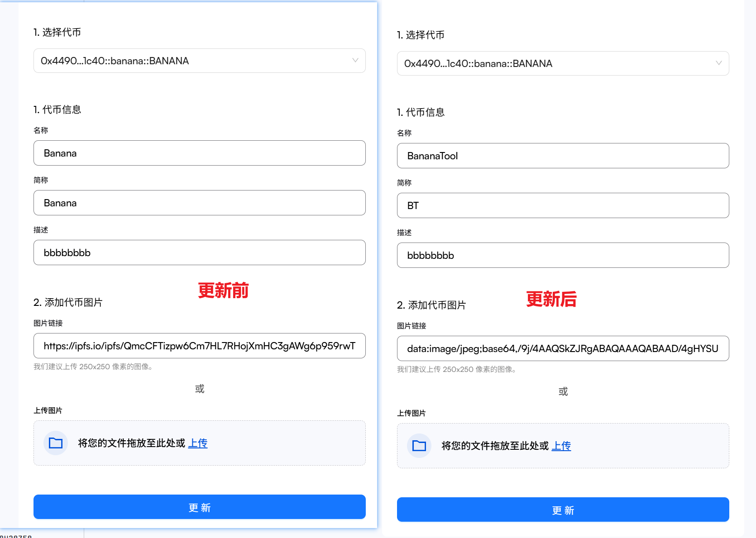
Task: Focus the 名称 field containing BananaTool
Action: click(563, 156)
